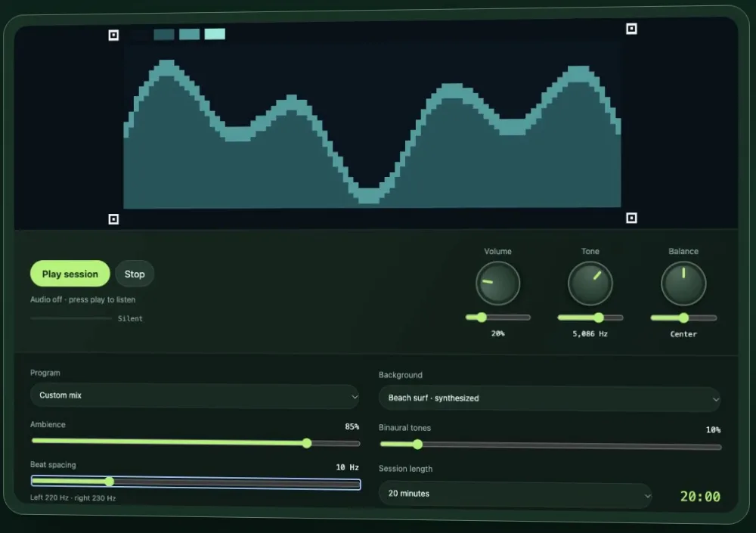Turn the Volume knob
Image resolution: width=756 pixels, height=533 pixels.
point(497,284)
